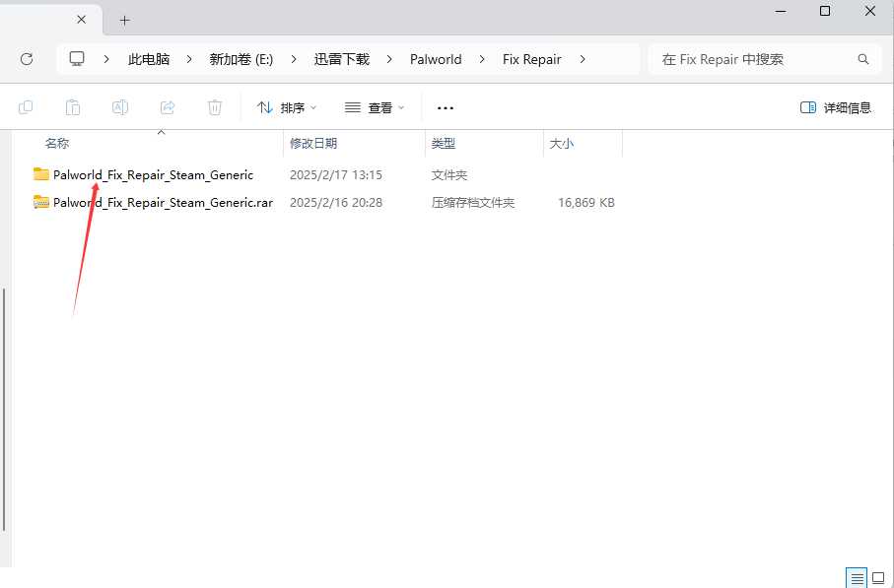Click the rename icon in toolbar
Image resolution: width=894 pixels, height=588 pixels.
coord(120,107)
